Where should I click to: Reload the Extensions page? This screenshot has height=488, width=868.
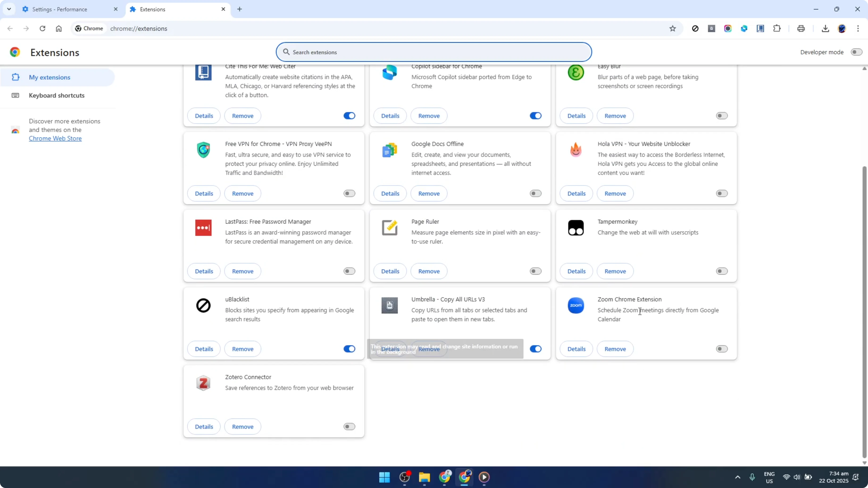pos(42,29)
